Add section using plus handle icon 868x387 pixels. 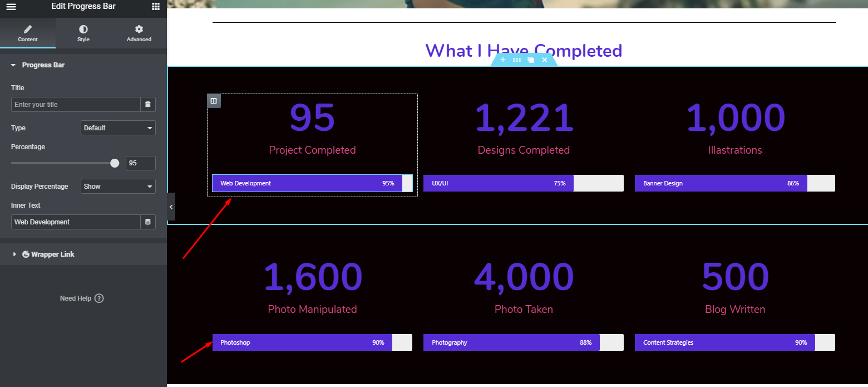(x=503, y=60)
